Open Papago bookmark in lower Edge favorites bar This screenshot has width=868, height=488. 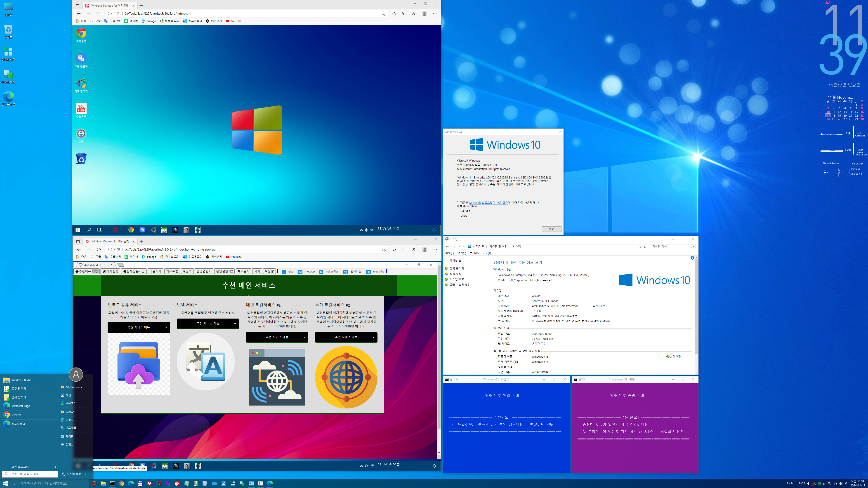(x=149, y=257)
